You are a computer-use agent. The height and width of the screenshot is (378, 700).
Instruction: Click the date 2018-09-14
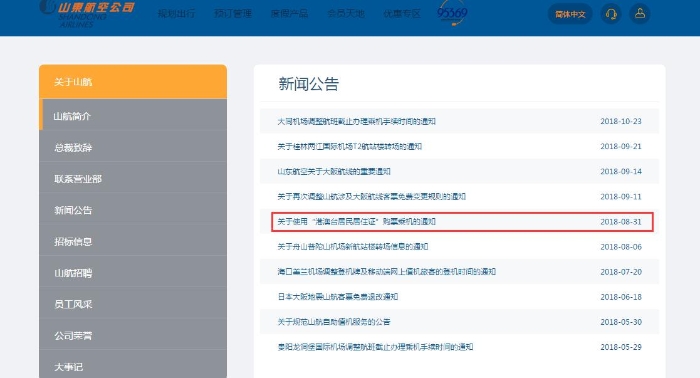(x=621, y=171)
